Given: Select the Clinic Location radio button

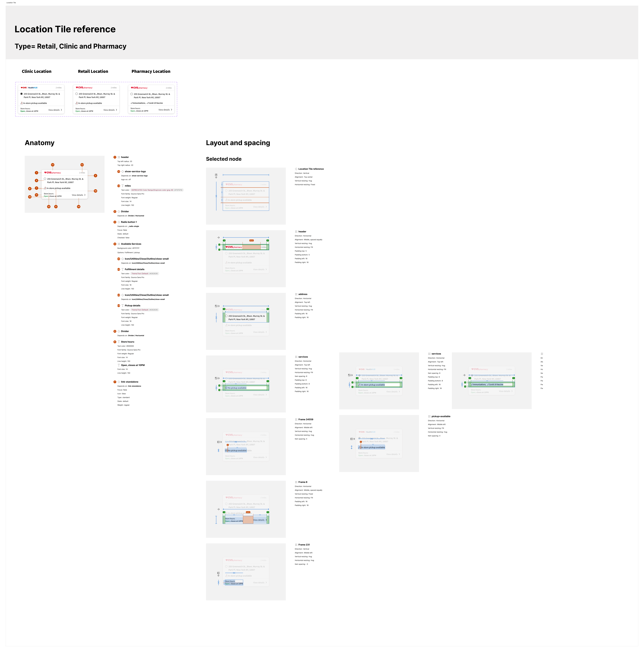Looking at the screenshot, I should coord(22,94).
